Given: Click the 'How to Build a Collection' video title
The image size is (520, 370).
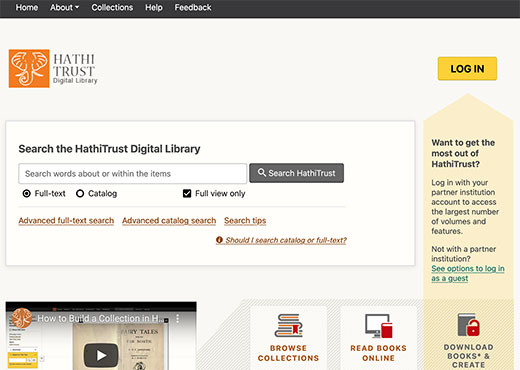Looking at the screenshot, I should [100, 318].
